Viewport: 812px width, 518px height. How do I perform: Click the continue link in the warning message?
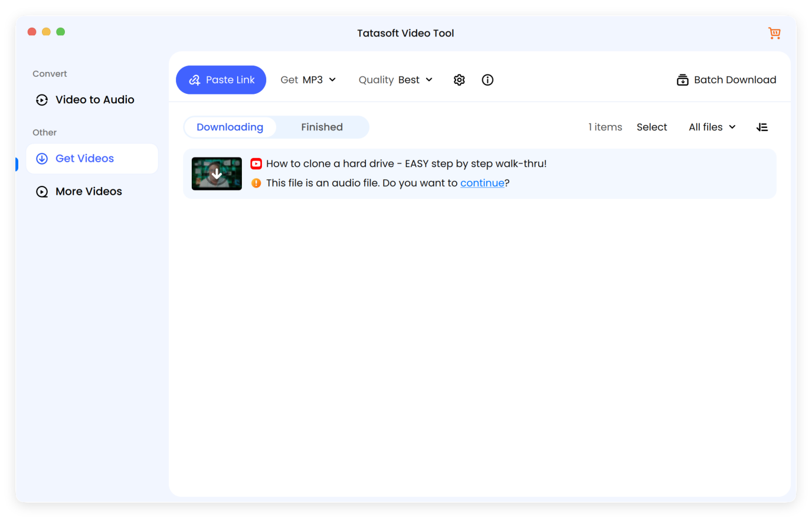(482, 183)
